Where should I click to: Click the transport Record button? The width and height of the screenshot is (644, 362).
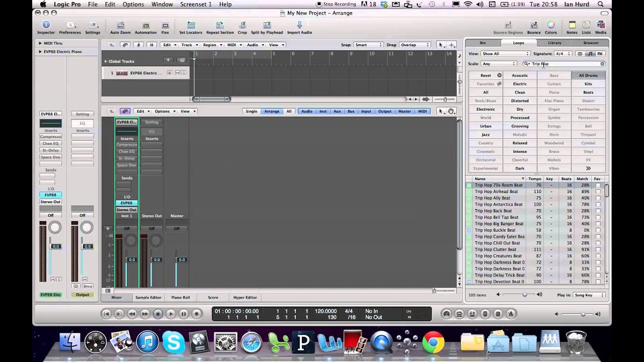coord(197,314)
